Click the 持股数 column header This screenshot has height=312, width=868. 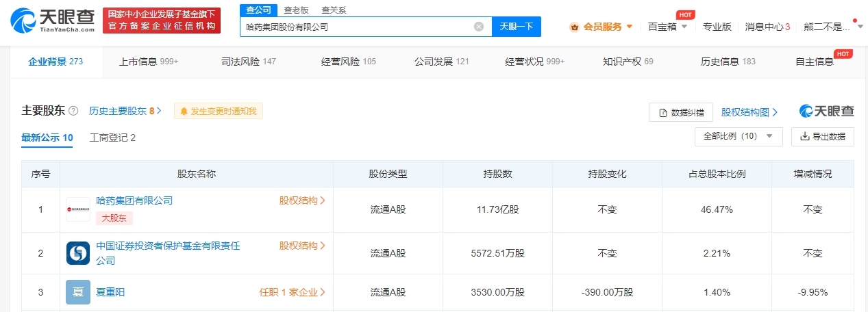click(497, 174)
